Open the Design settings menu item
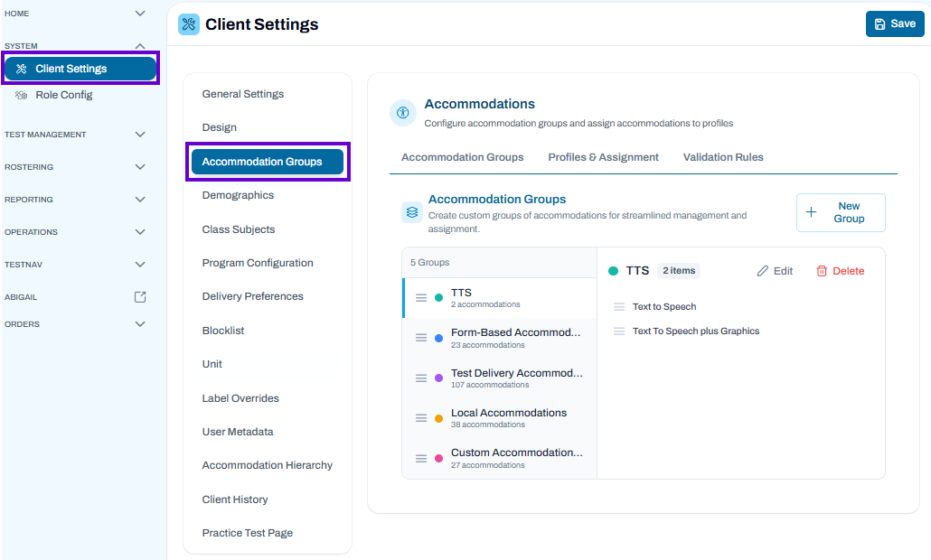Viewport: 931px width, 560px height. pyautogui.click(x=219, y=127)
